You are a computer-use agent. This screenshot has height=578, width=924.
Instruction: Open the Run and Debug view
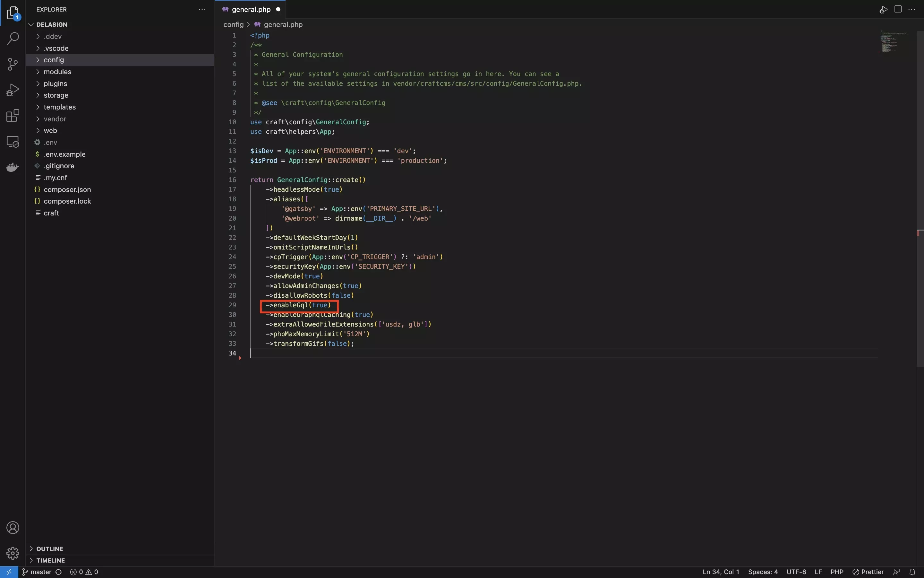(x=13, y=90)
